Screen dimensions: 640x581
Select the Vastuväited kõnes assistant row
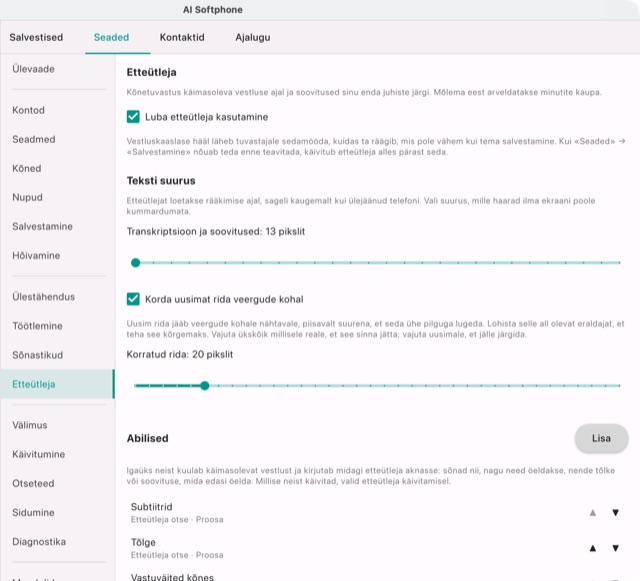point(378,576)
